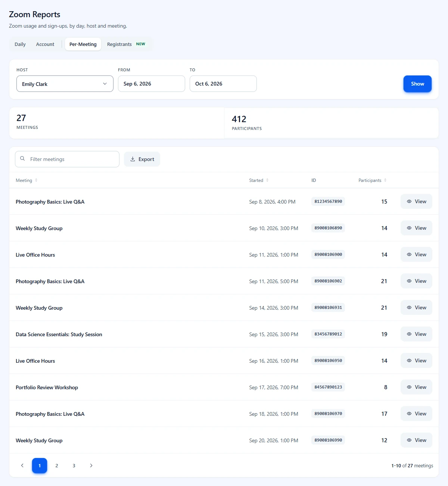Click the 412 participants total

pyautogui.click(x=239, y=119)
